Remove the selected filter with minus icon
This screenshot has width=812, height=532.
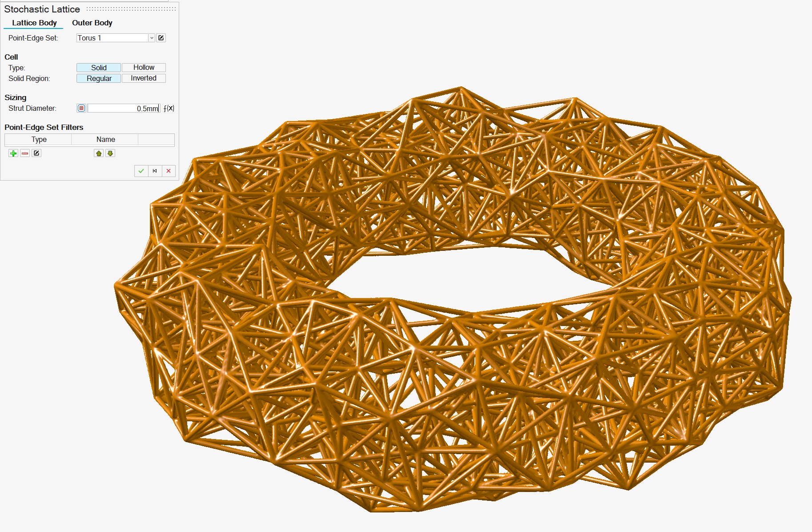25,153
